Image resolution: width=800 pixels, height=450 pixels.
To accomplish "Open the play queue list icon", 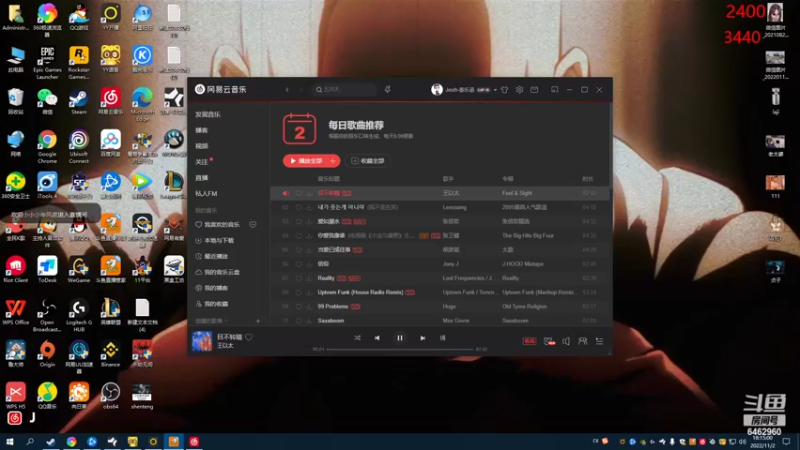I will coord(599,341).
